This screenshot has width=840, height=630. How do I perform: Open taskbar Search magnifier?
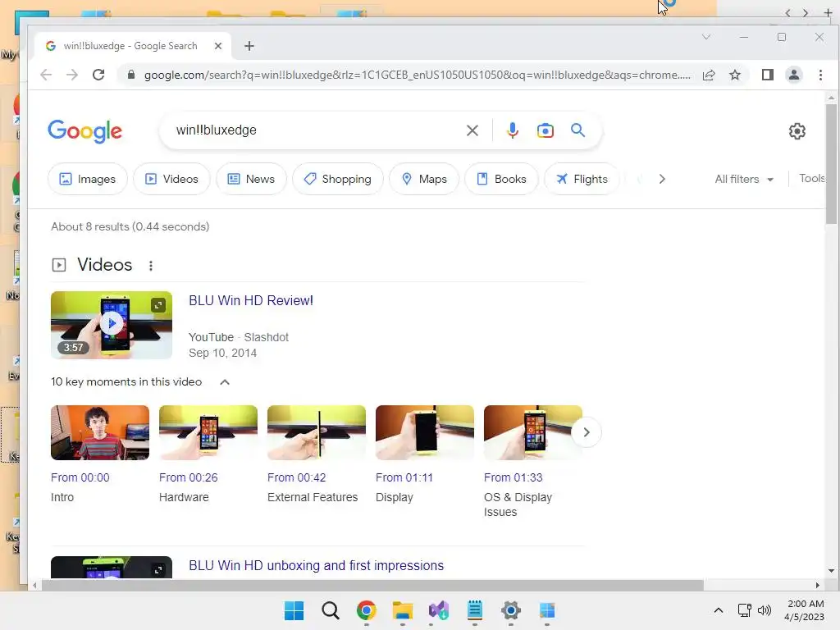[330, 610]
